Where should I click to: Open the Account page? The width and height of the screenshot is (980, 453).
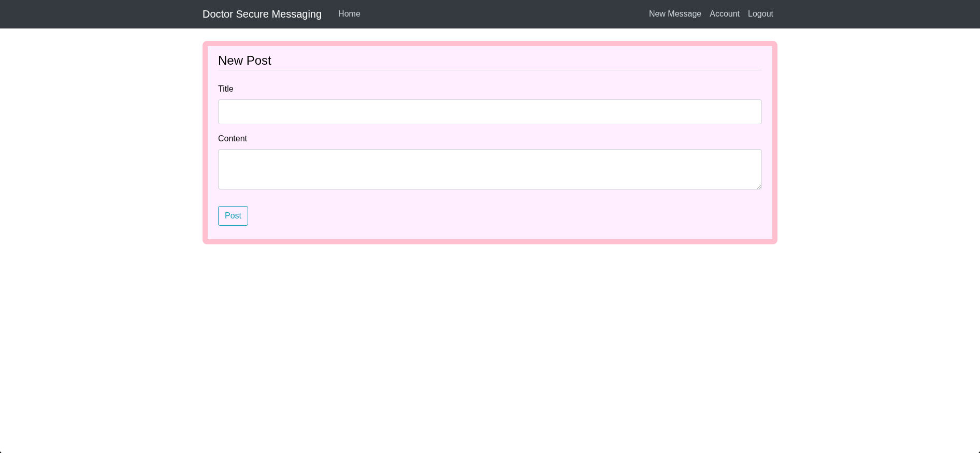coord(725,14)
